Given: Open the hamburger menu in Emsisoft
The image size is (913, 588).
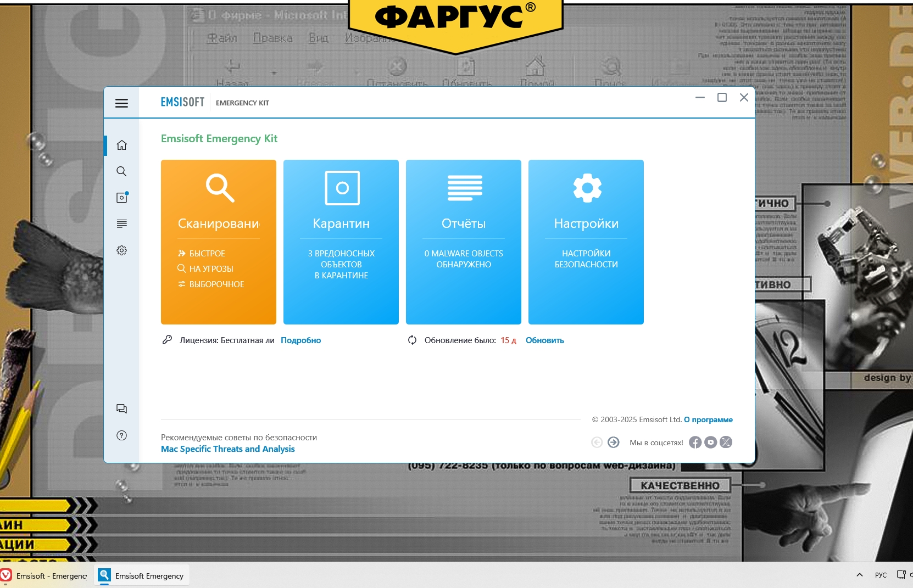Looking at the screenshot, I should (121, 103).
